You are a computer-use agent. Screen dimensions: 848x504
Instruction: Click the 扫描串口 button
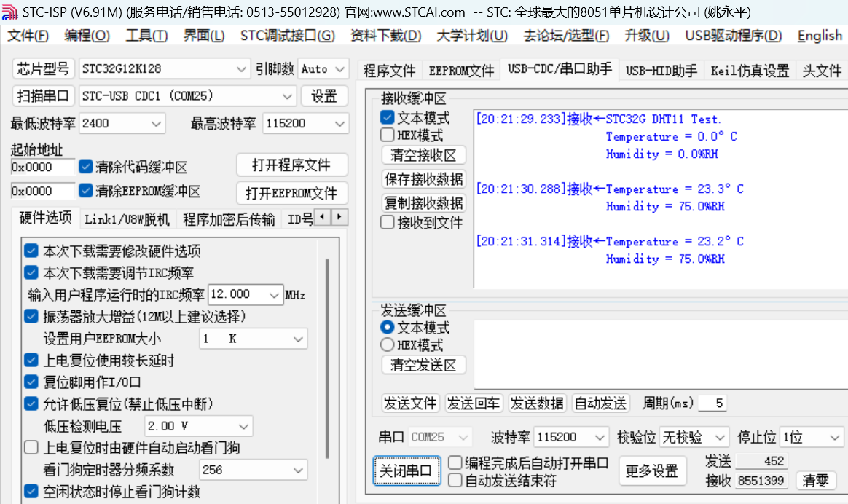click(x=43, y=95)
